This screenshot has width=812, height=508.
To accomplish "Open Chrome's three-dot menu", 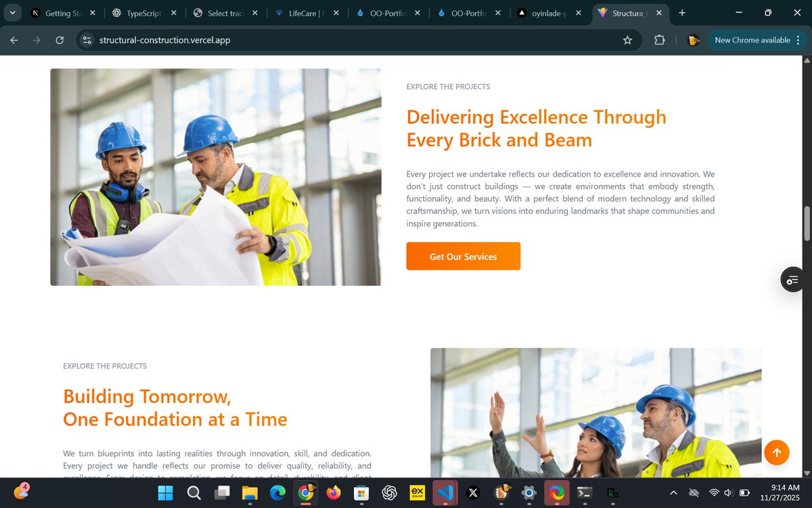I will pos(798,40).
